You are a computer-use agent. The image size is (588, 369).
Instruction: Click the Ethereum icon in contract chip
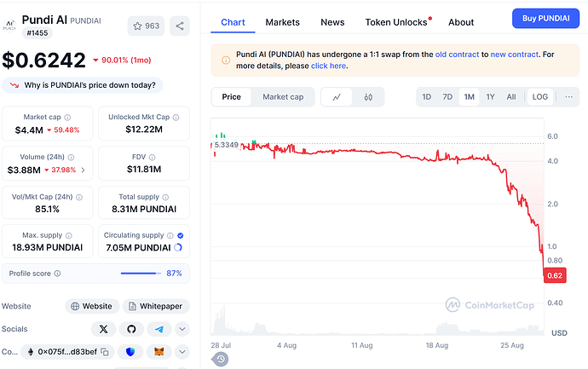coord(31,352)
